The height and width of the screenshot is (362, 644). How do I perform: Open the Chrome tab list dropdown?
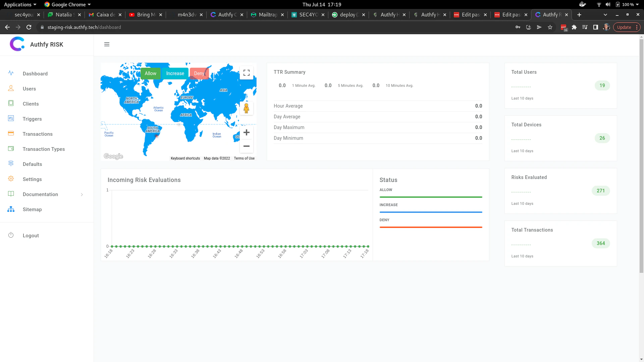605,15
